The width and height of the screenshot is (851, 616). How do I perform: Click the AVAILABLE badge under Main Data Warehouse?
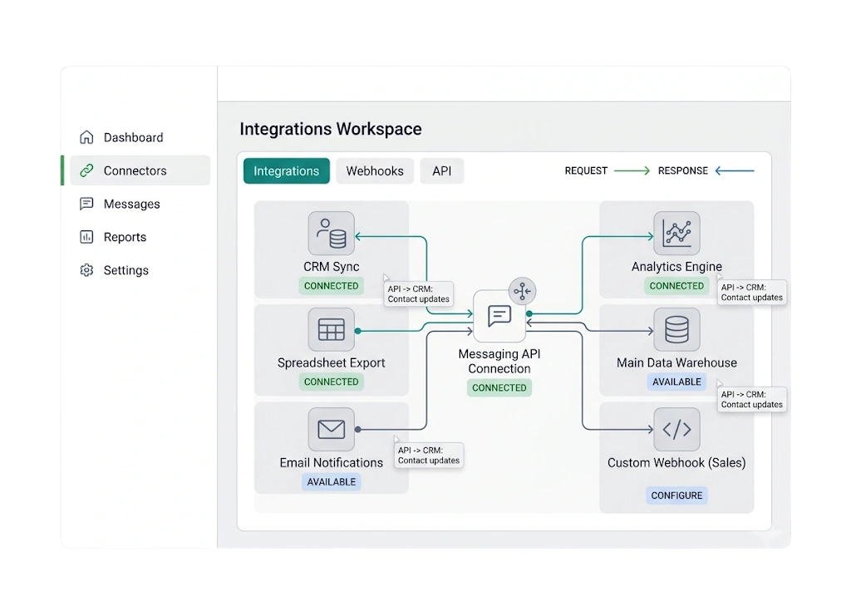click(x=676, y=382)
